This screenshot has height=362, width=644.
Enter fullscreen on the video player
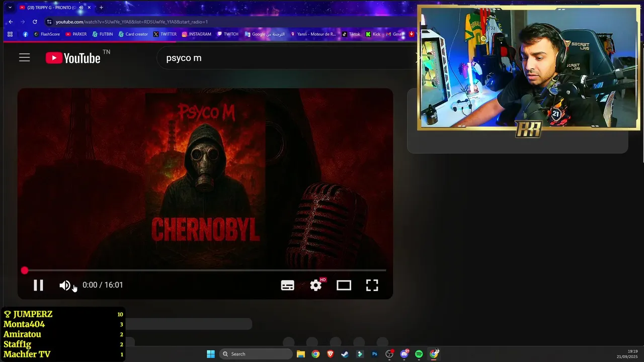pos(372,286)
